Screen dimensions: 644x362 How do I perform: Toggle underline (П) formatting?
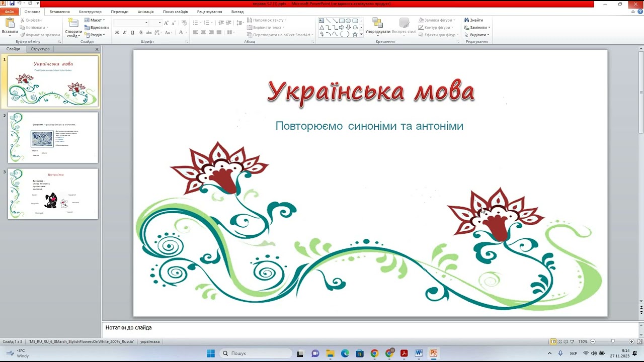tap(133, 32)
